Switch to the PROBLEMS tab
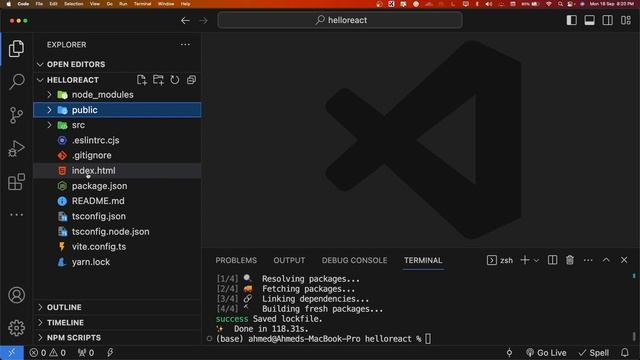 click(x=236, y=260)
